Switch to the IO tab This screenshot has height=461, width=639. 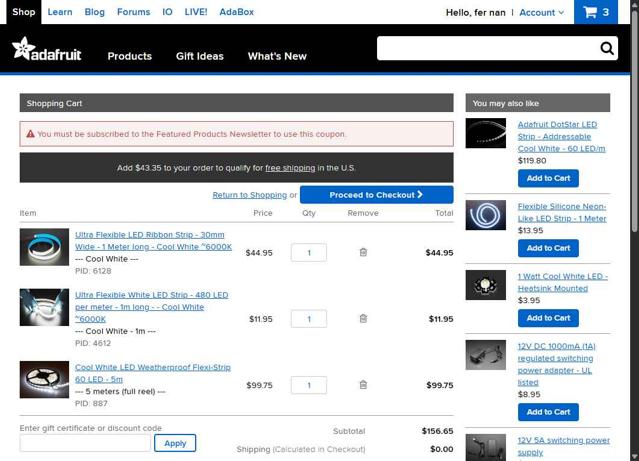point(167,12)
